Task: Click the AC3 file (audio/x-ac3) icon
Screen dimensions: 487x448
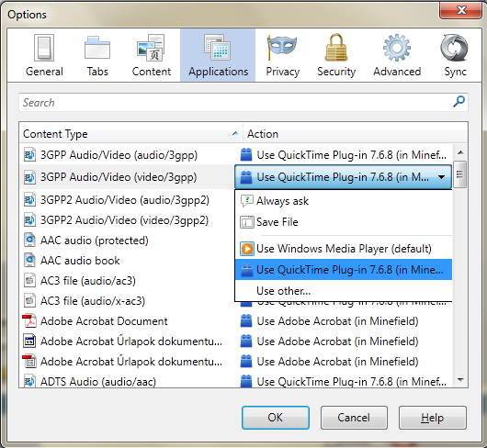Action: (x=29, y=300)
